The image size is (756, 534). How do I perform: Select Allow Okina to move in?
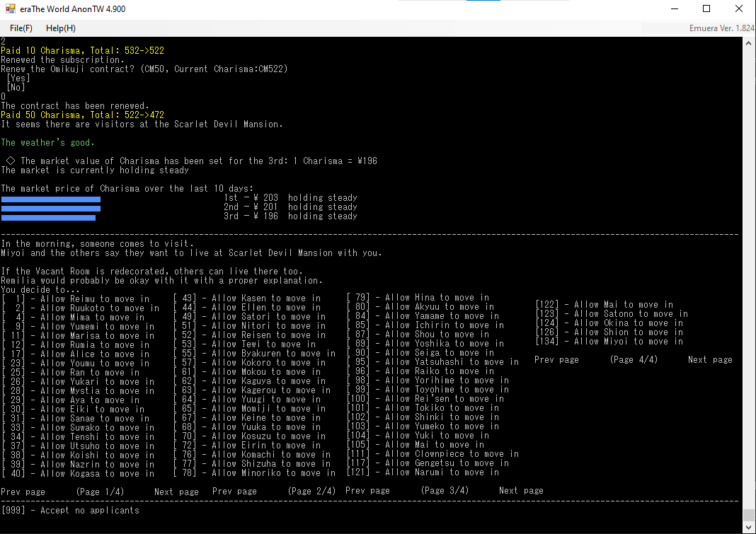click(x=609, y=323)
